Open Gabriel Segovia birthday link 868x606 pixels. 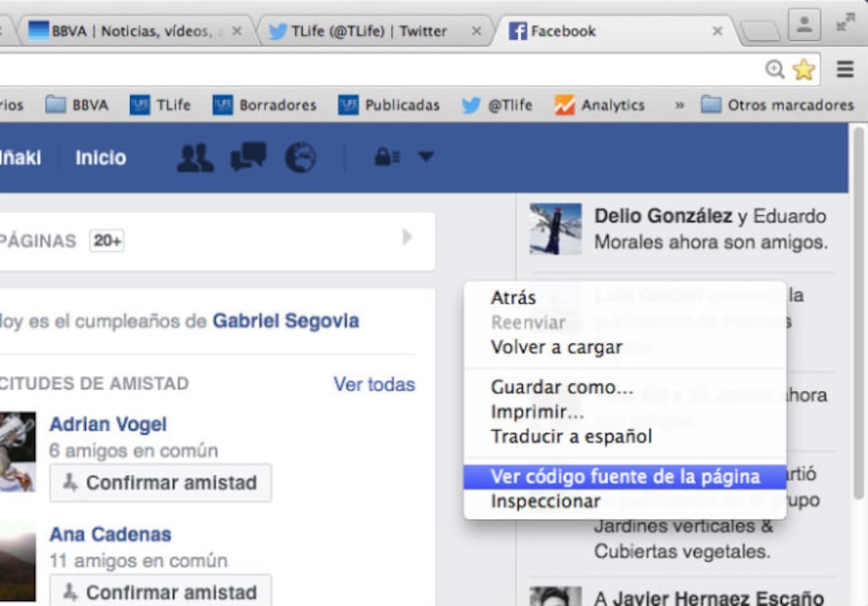point(285,321)
